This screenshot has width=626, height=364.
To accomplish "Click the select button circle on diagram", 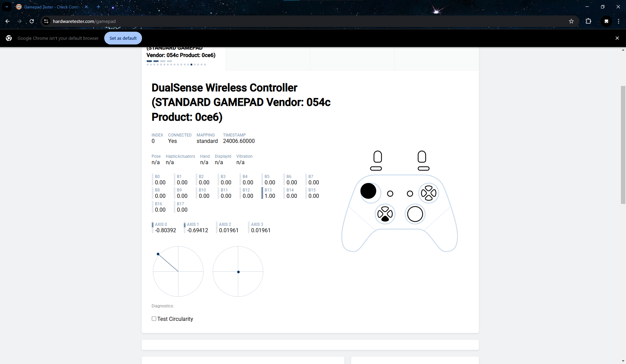I will click(390, 193).
